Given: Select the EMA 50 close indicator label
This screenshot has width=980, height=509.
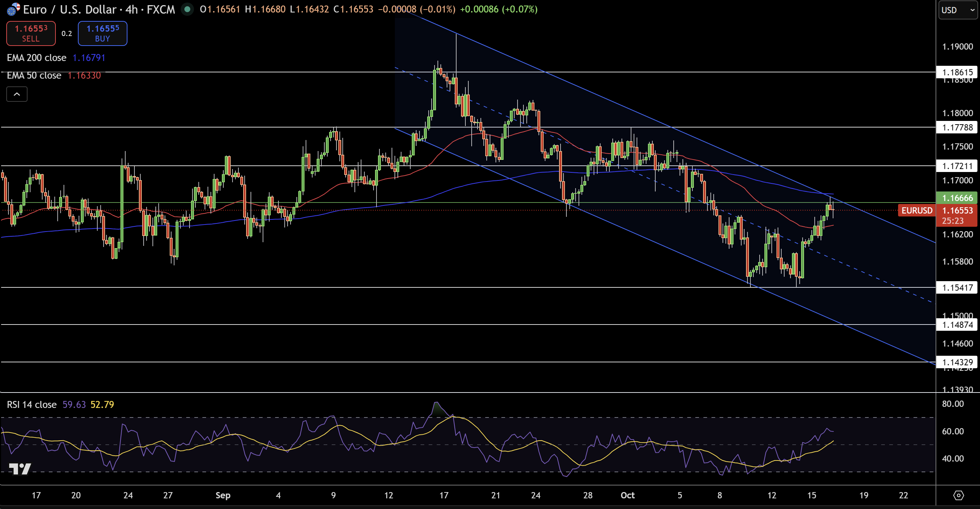Looking at the screenshot, I should click(x=34, y=75).
